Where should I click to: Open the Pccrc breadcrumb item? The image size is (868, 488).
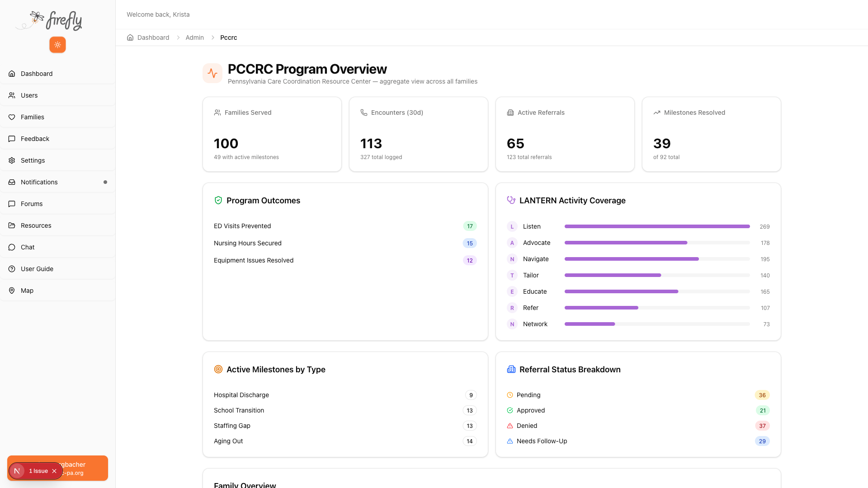click(228, 38)
